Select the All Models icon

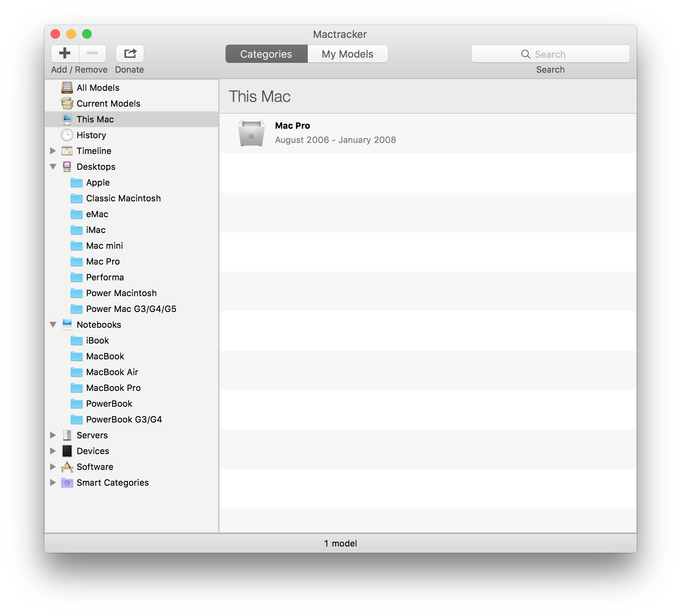pos(67,87)
